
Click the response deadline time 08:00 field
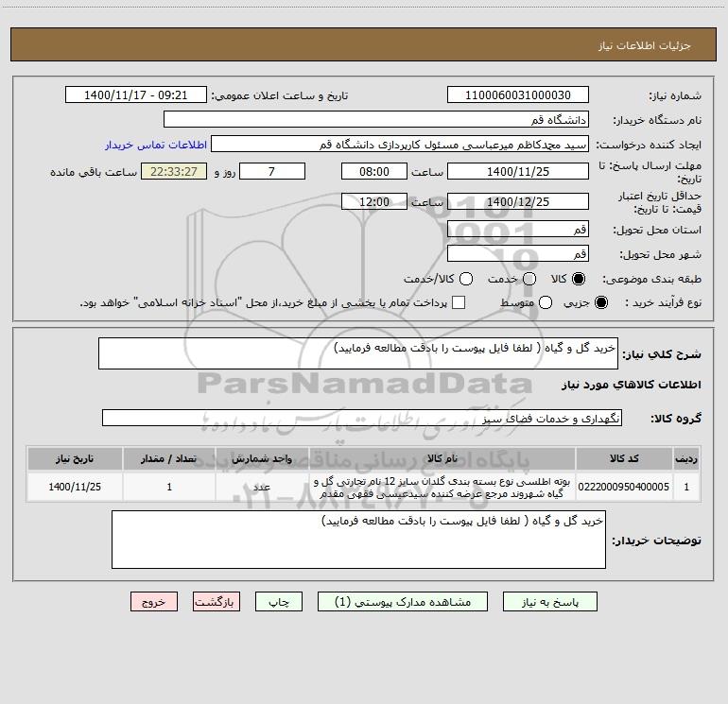(x=374, y=171)
